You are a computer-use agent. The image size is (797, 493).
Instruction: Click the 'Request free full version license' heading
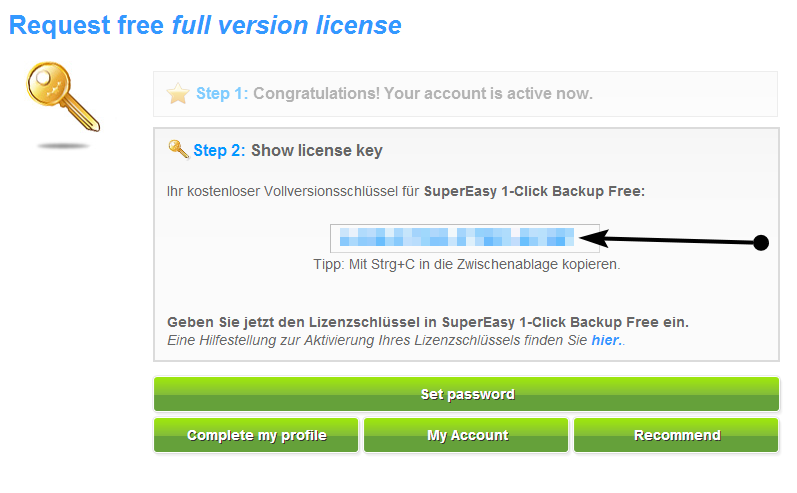pos(205,25)
